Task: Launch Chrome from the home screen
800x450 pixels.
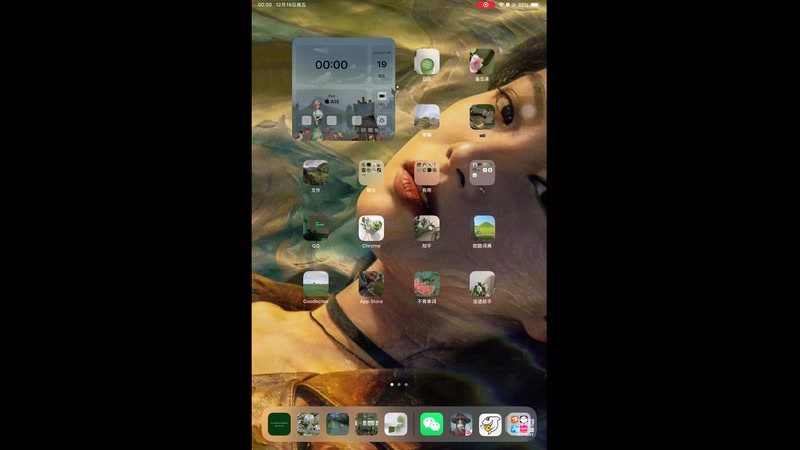Action: (x=371, y=228)
